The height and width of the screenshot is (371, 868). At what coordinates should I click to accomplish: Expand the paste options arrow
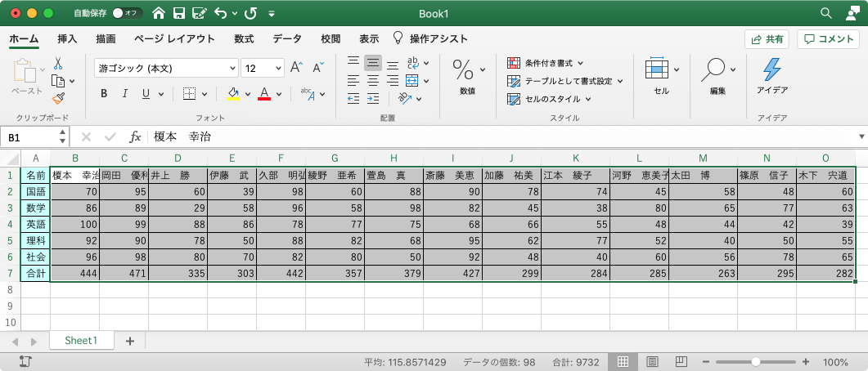(43, 69)
